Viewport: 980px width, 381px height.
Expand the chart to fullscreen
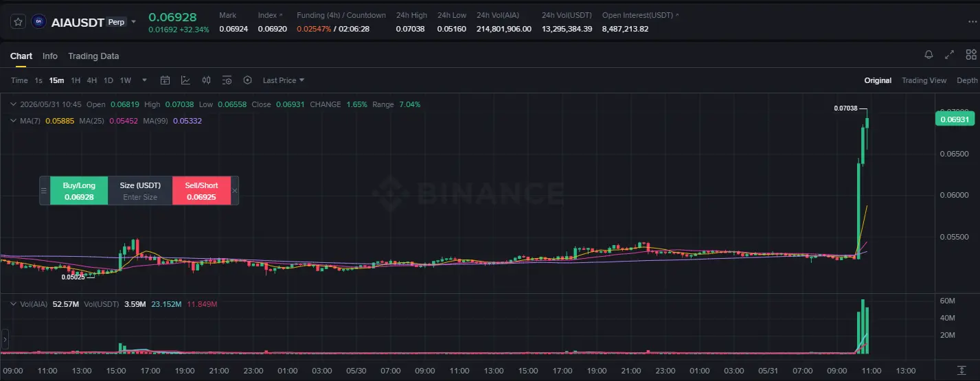950,55
